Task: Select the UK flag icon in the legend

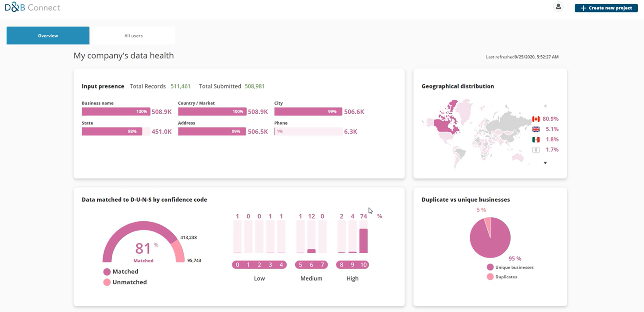Action: coord(536,129)
